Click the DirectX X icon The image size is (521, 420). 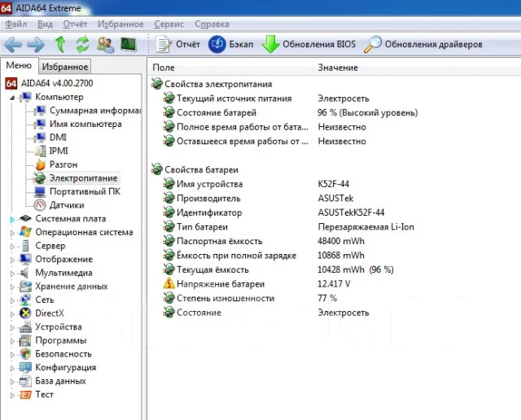pos(25,313)
